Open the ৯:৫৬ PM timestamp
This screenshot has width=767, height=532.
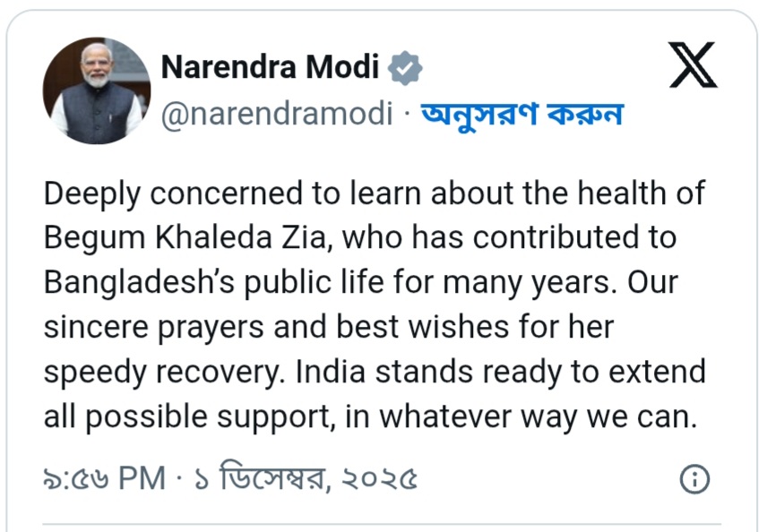[x=105, y=478]
